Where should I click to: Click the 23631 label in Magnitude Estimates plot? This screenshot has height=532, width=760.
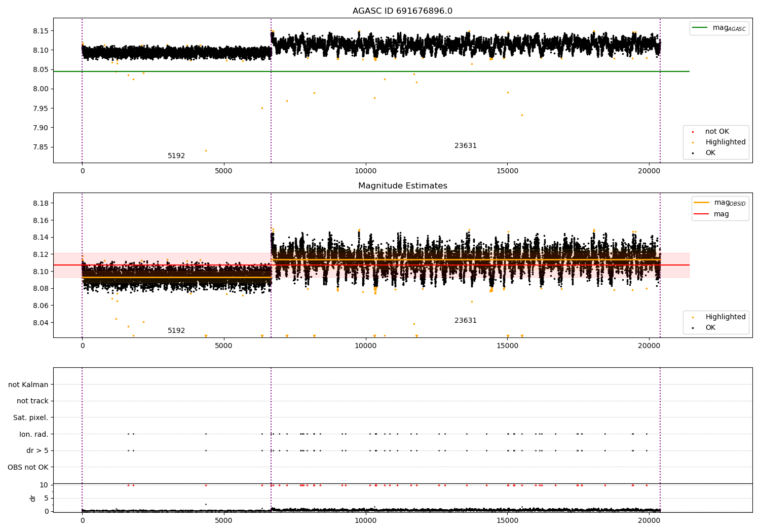point(466,321)
